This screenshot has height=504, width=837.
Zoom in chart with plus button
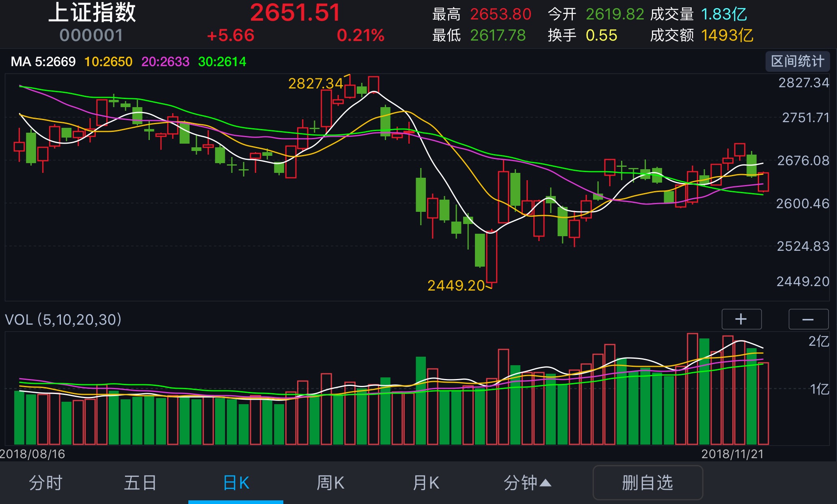pyautogui.click(x=741, y=319)
